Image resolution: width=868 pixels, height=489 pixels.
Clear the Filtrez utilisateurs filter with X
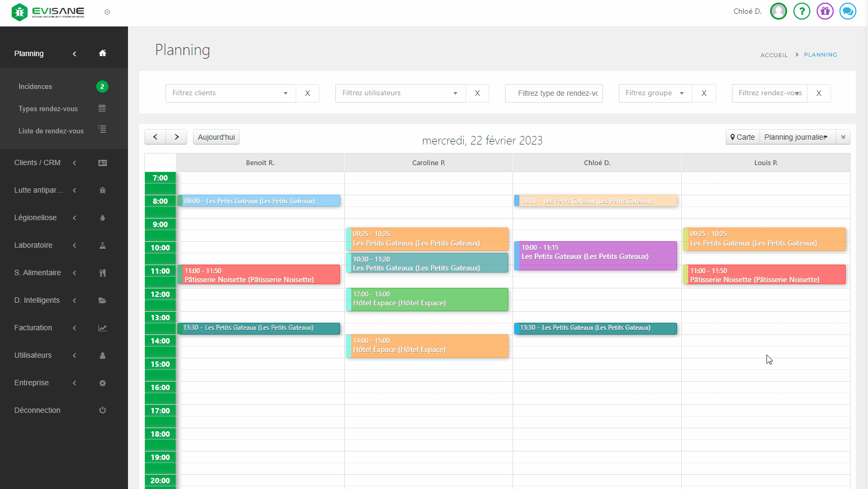pyautogui.click(x=477, y=93)
